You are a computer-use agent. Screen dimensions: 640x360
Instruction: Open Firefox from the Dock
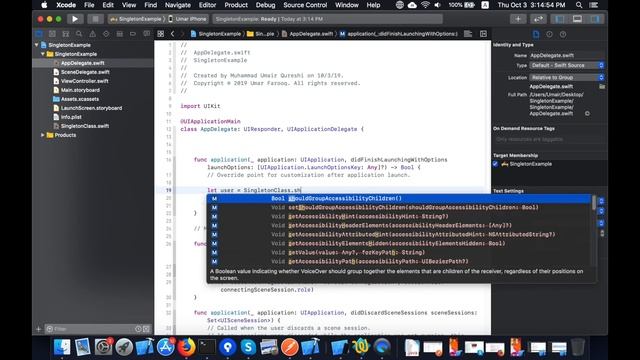tap(186, 347)
